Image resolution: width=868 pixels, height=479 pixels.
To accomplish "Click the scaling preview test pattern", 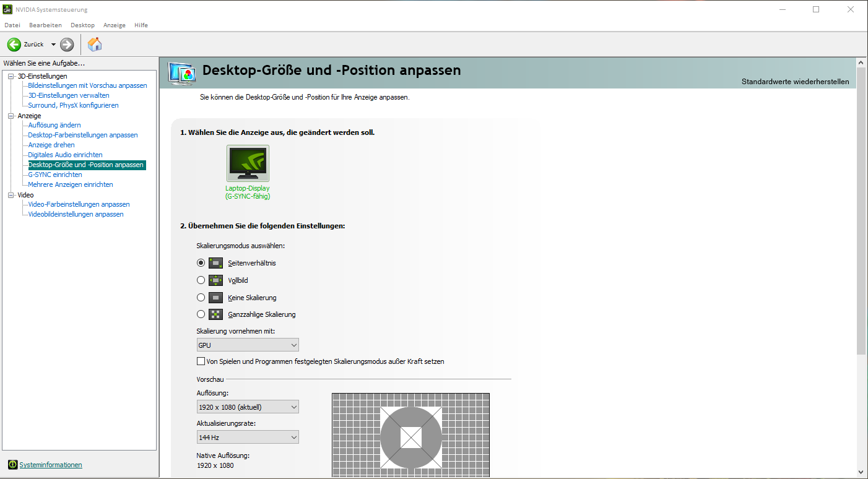I will (410, 436).
